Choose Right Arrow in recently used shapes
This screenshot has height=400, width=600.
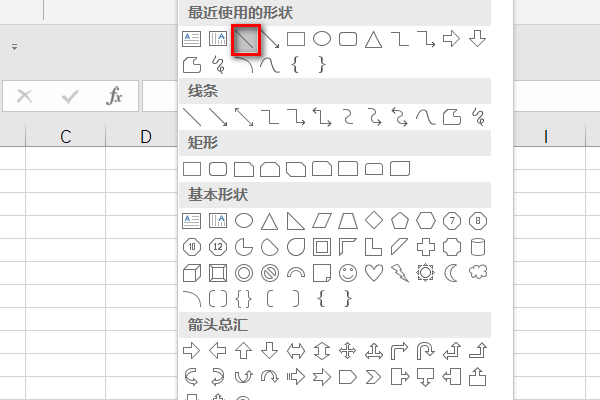click(452, 39)
